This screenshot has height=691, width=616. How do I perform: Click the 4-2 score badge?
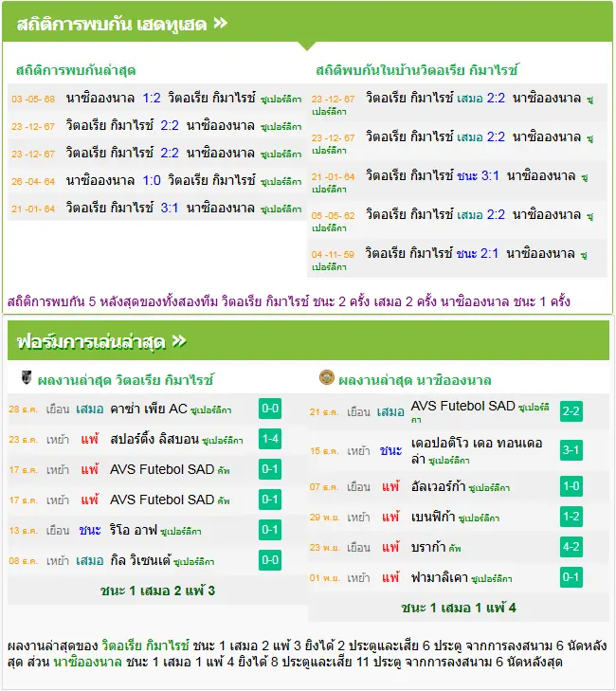coord(571,547)
